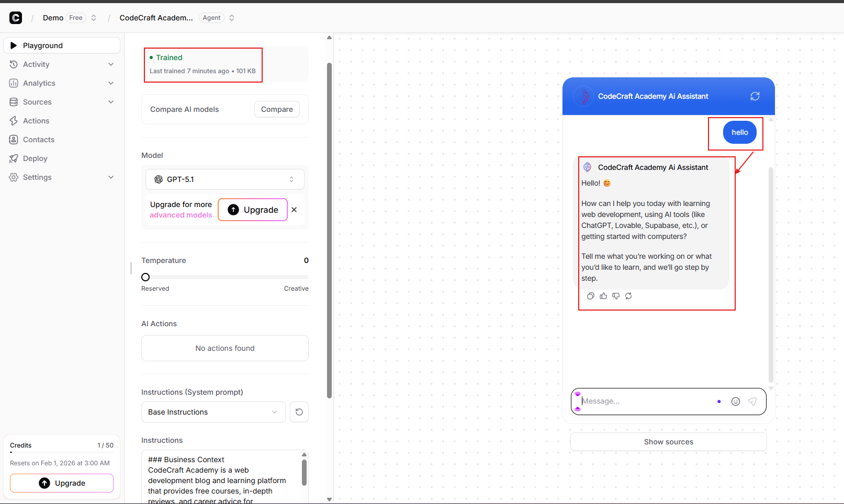Go to the Deploy page

35,158
